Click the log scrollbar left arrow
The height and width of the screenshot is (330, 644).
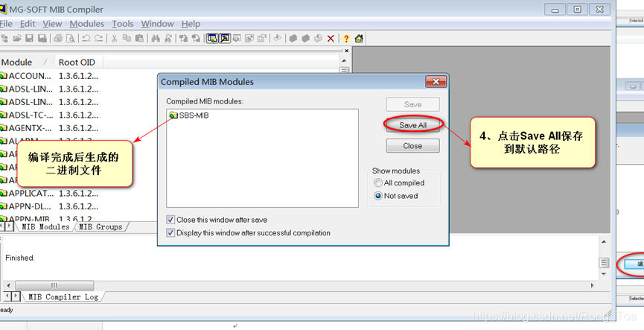point(8,285)
